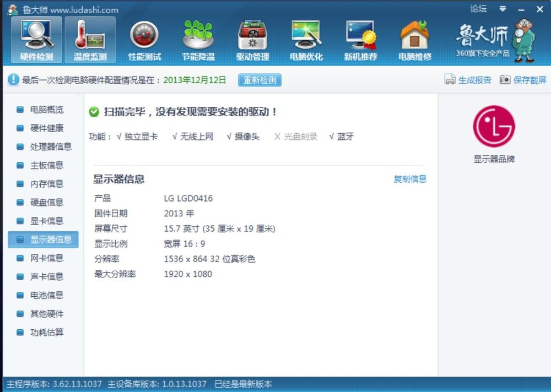Click the 摄像头 feature indicator
The image size is (551, 392).
(243, 137)
